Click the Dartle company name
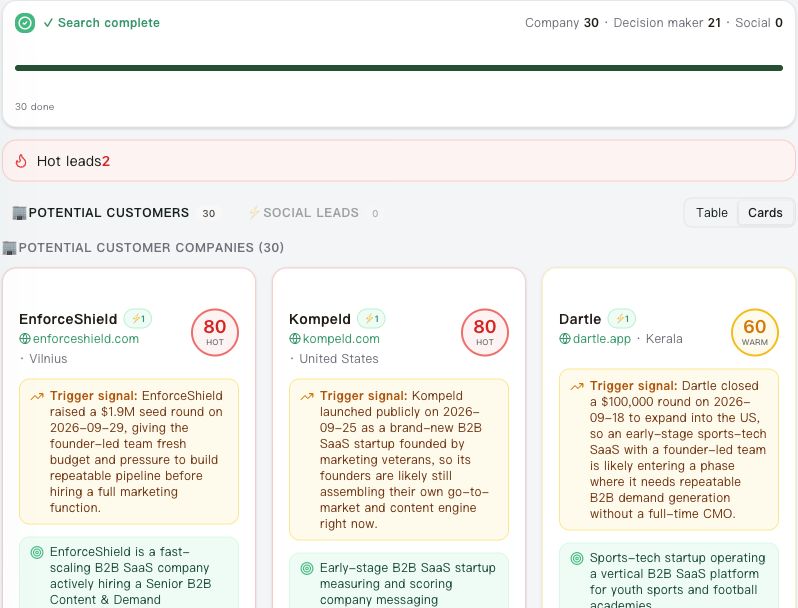 (x=580, y=319)
